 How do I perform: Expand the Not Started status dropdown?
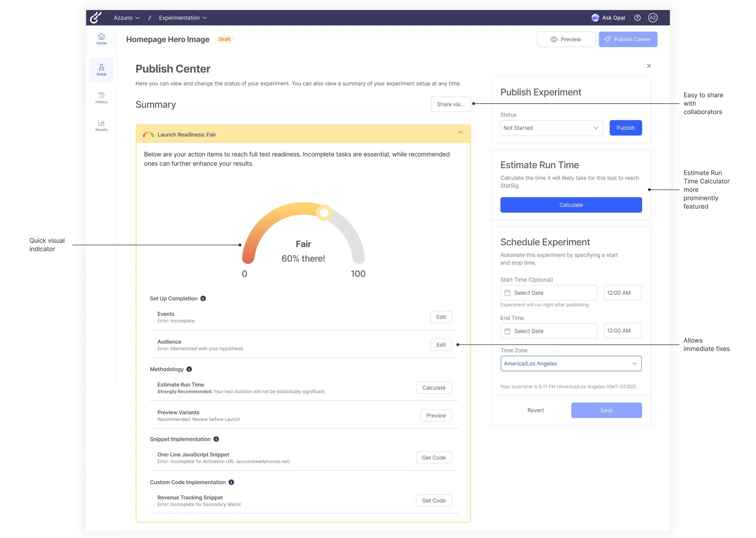tap(551, 128)
